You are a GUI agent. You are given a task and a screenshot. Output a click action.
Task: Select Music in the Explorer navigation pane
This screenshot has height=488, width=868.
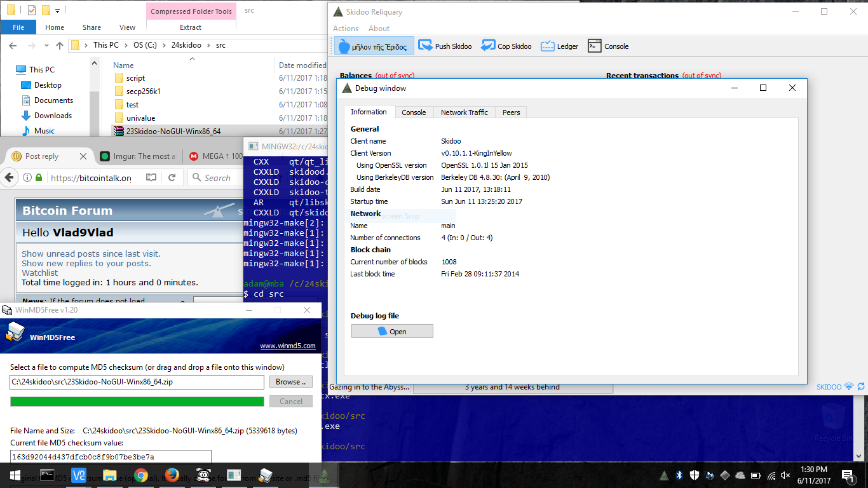coord(44,130)
